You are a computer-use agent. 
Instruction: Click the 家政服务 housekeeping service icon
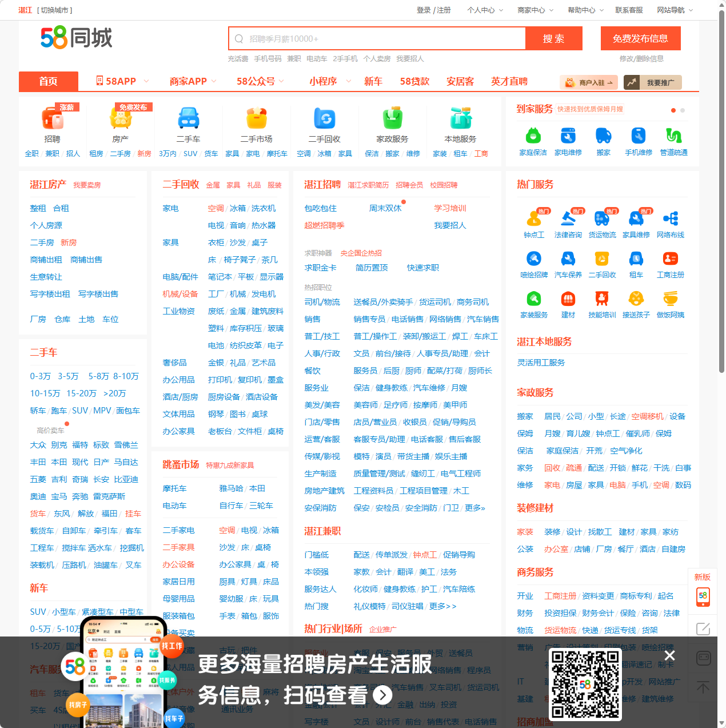[x=392, y=120]
